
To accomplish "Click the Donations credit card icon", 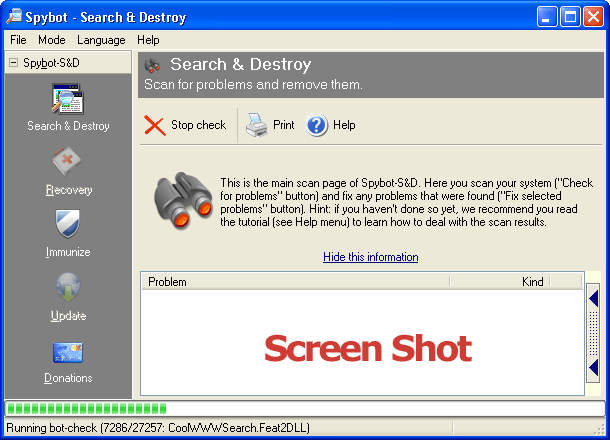I will pos(67,352).
